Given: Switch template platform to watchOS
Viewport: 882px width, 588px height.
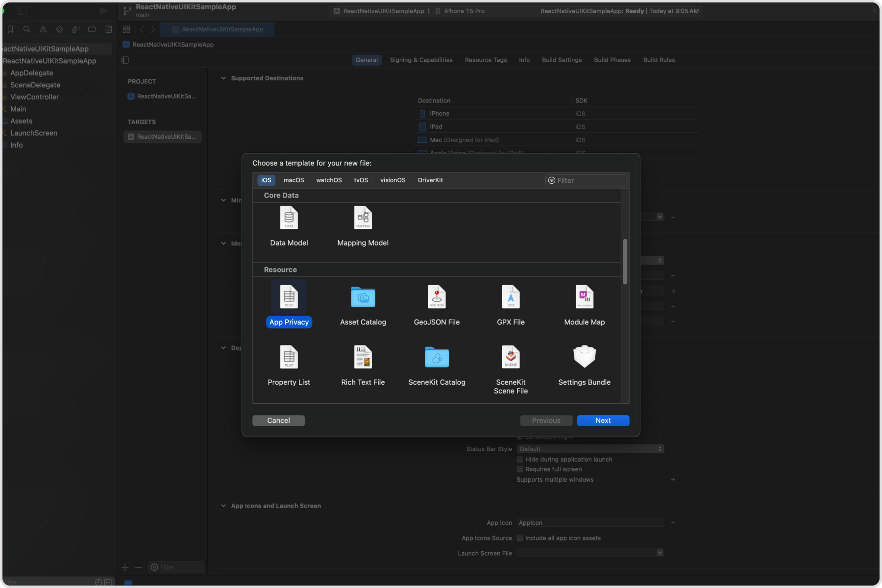Looking at the screenshot, I should click(329, 180).
